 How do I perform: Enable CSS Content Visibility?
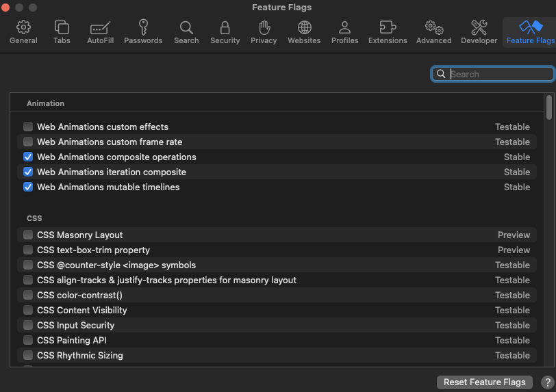(x=28, y=310)
